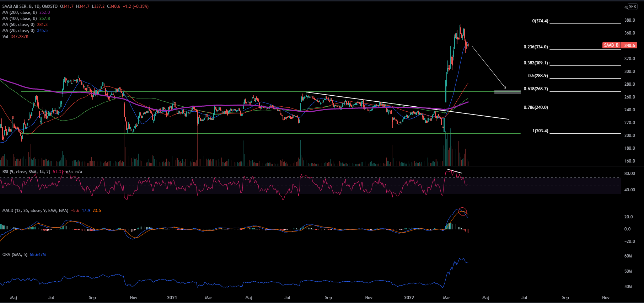Click the 0.786 Fibonacci level label
Screen dimensions: 644x303
pos(536,107)
